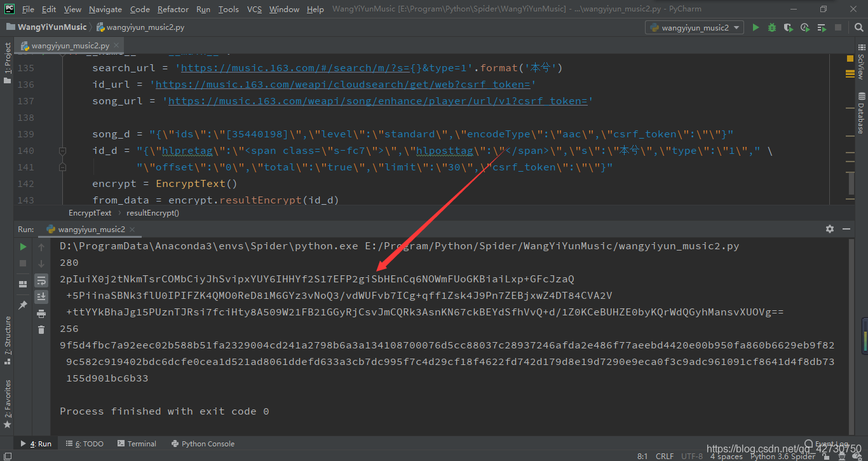Open the CRLF line separator selector
The width and height of the screenshot is (868, 461).
665,456
